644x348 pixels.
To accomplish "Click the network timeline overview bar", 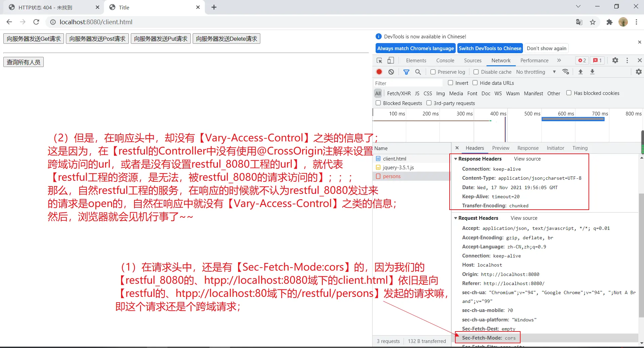I will pyautogui.click(x=573, y=119).
